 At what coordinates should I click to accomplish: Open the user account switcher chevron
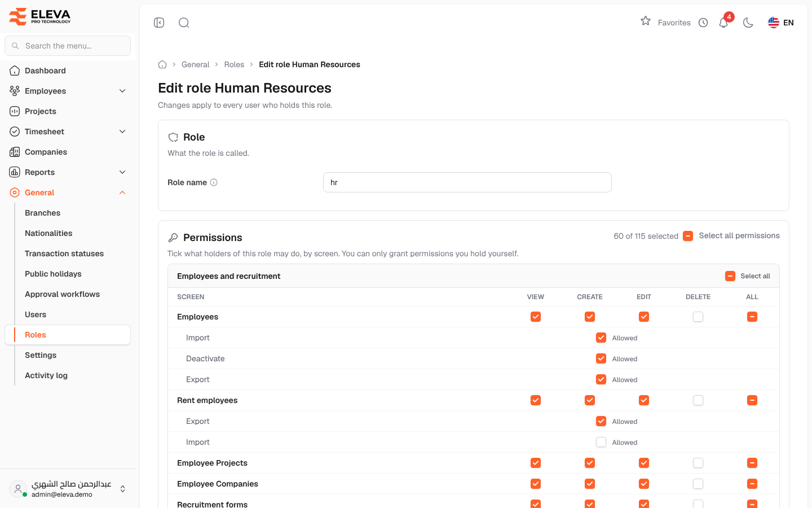123,489
